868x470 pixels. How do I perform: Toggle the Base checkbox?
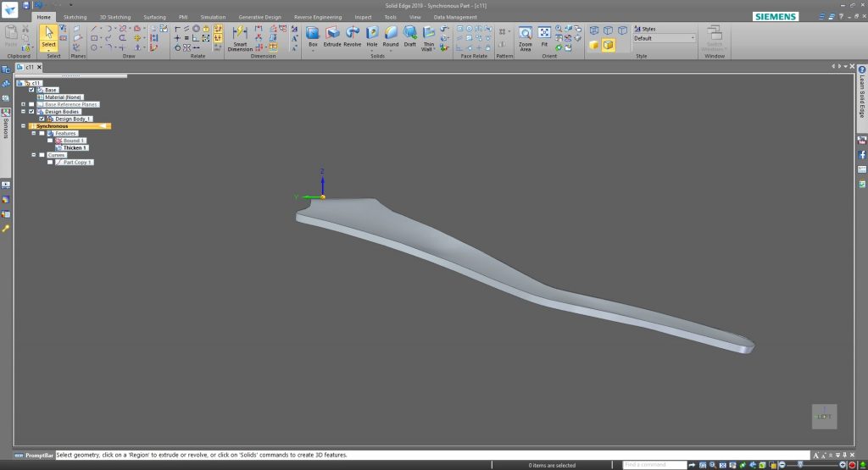click(31, 90)
